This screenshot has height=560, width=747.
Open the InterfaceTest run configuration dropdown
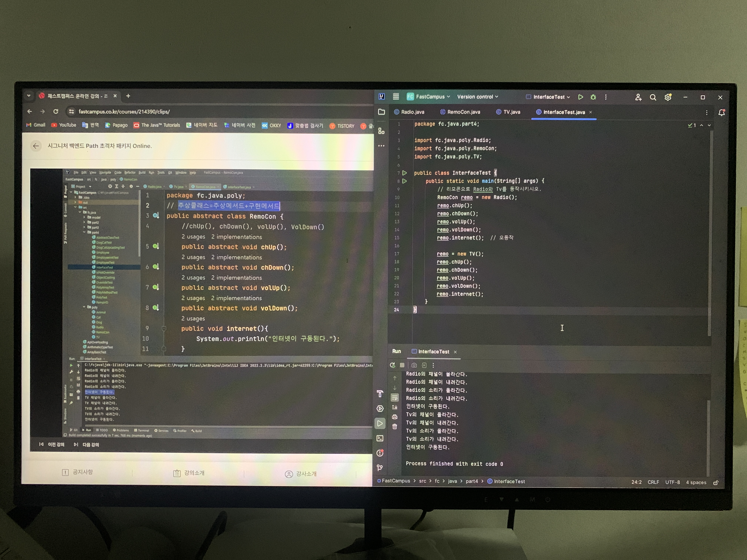548,97
